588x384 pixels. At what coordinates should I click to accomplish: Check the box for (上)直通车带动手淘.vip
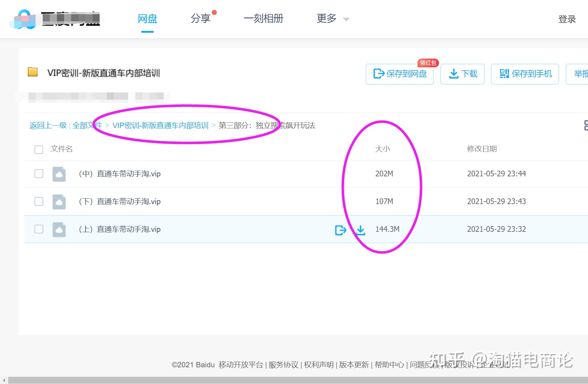pos(39,229)
